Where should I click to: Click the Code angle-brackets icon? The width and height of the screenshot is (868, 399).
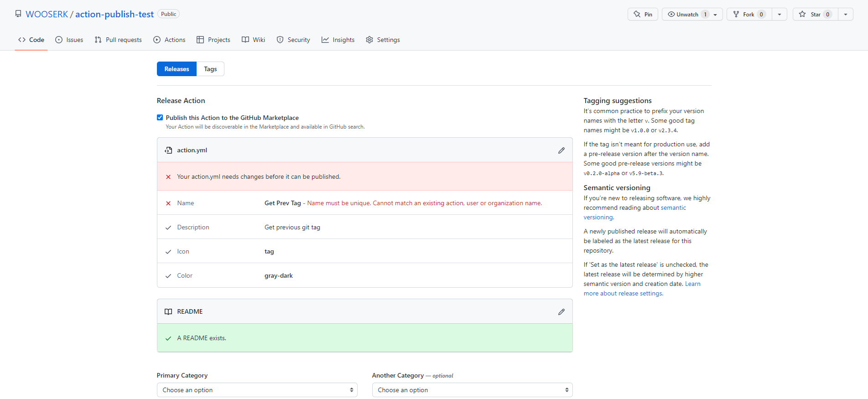coord(22,40)
